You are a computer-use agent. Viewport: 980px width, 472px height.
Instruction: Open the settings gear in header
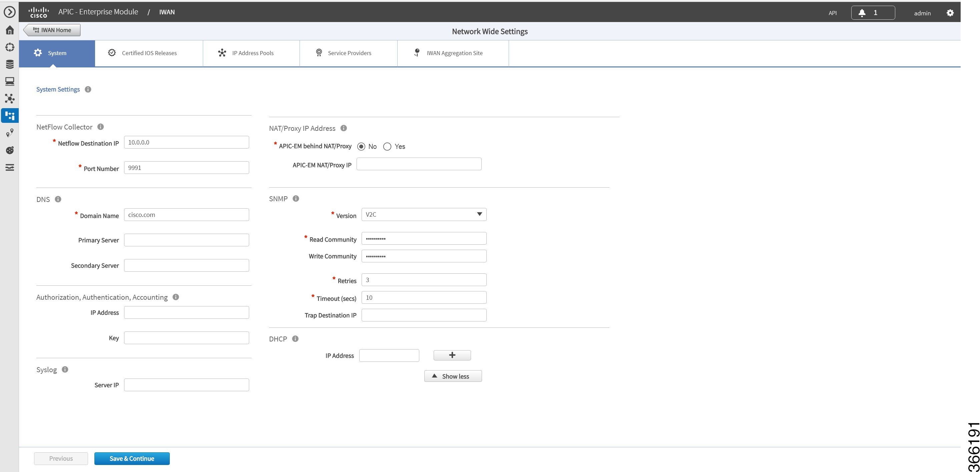[x=950, y=13]
